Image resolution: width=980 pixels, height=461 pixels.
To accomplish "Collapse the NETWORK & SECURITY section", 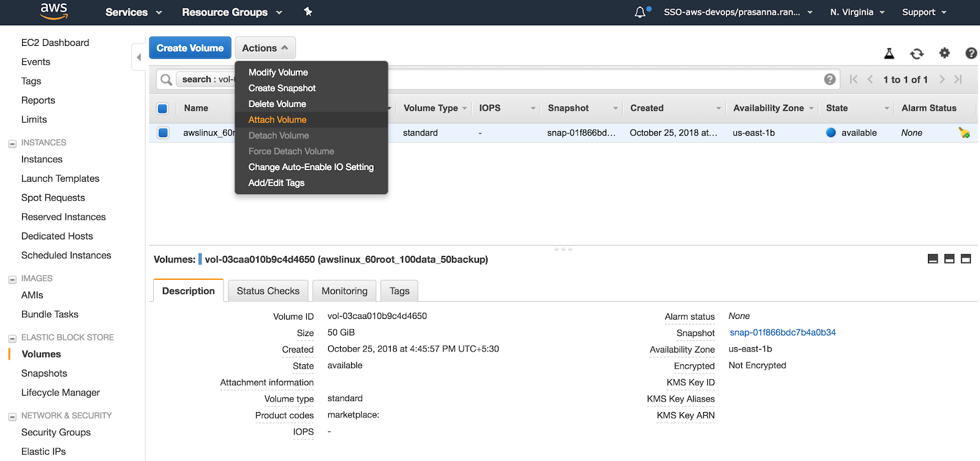I will (x=12, y=417).
